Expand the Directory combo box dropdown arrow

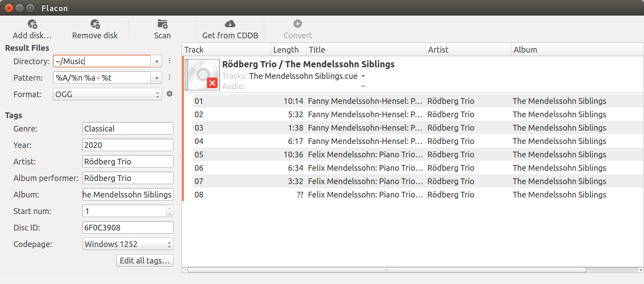point(157,61)
